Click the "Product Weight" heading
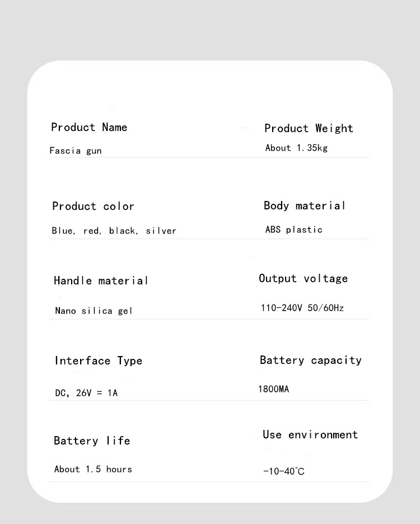This screenshot has width=420, height=524. coord(309,129)
